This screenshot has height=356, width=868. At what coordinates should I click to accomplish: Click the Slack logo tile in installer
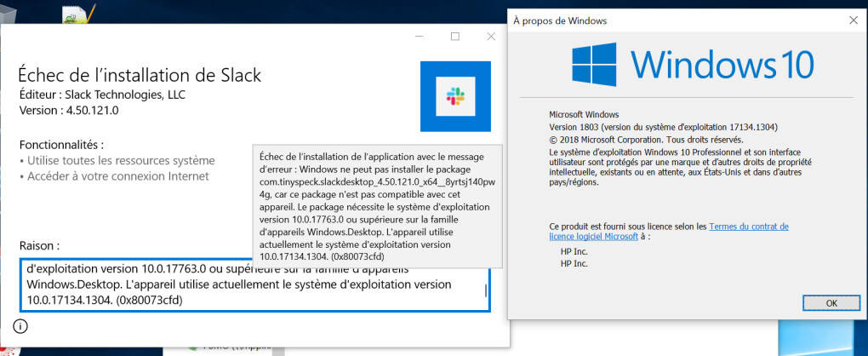pos(455,96)
